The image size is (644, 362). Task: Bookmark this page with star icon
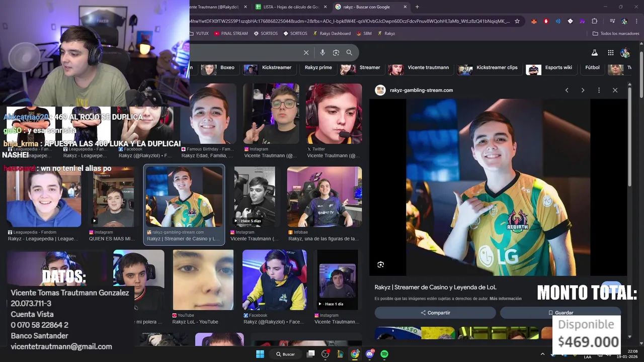(517, 21)
